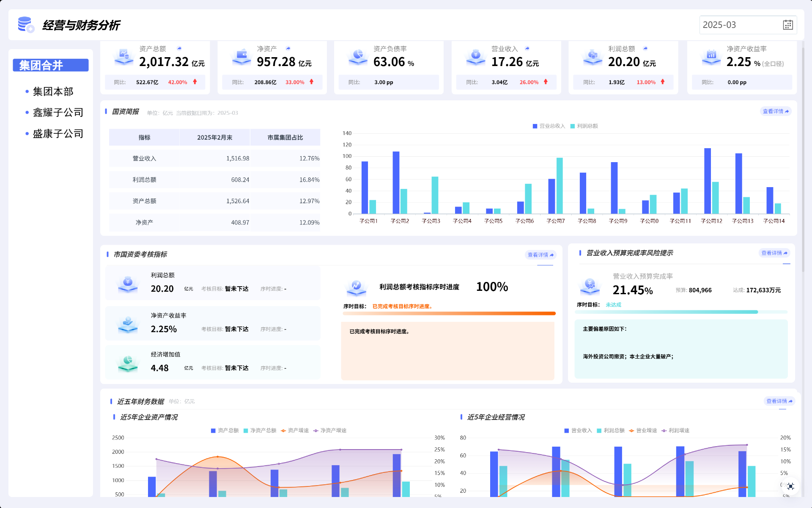Select 鑫耀子公司 in the sidebar tree
This screenshot has width=812, height=508.
58,113
